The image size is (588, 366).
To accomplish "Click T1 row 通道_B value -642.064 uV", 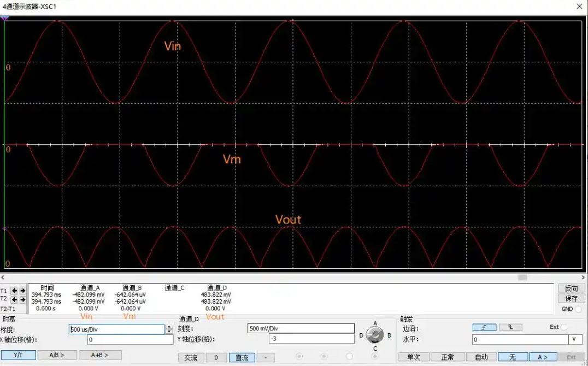I will pyautogui.click(x=130, y=295).
